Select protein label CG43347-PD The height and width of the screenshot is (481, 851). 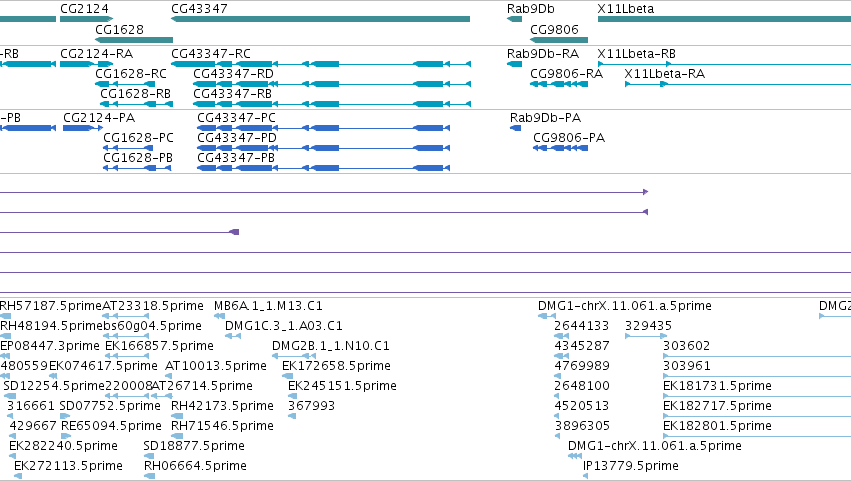237,137
